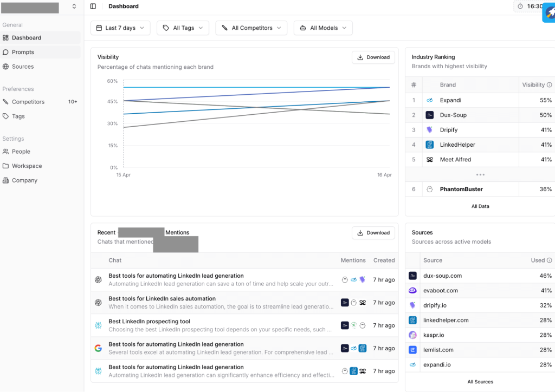555x392 pixels.
Task: Open the workspace switcher chevrons
Action: click(74, 6)
